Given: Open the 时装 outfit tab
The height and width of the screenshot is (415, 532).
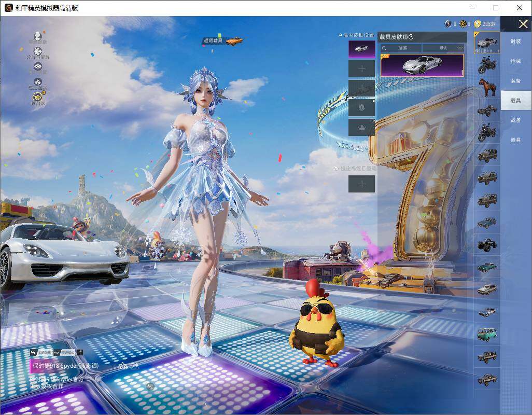Looking at the screenshot, I should click(x=516, y=41).
